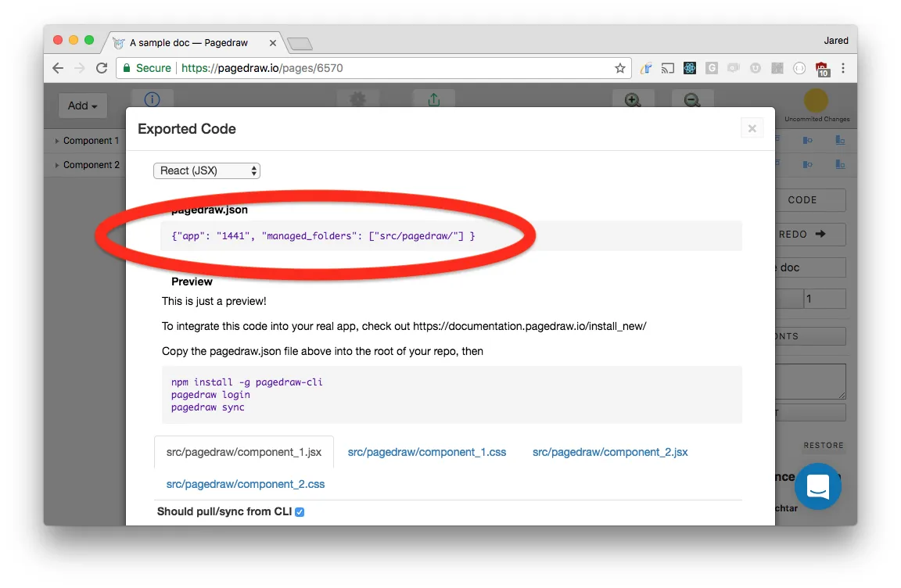The width and height of the screenshot is (901, 588).
Task: Toggle Should pull/sync from CLI checkbox
Action: coord(300,511)
